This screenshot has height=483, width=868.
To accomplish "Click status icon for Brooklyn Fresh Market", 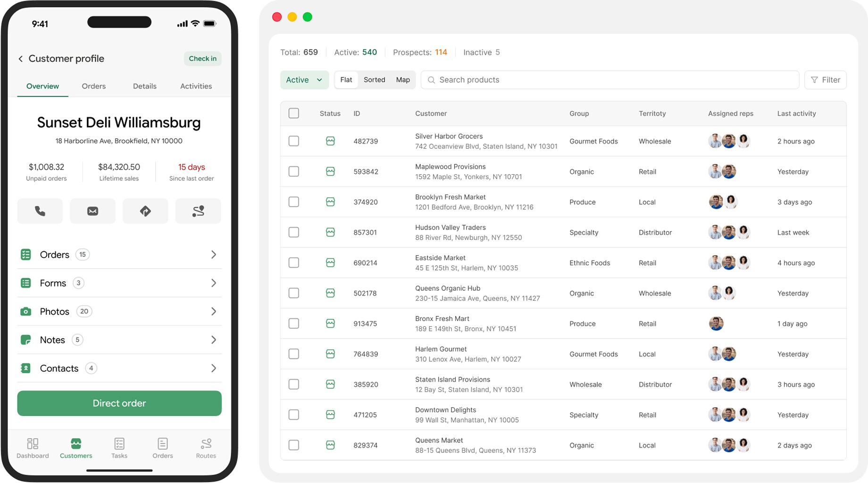I will 330,202.
